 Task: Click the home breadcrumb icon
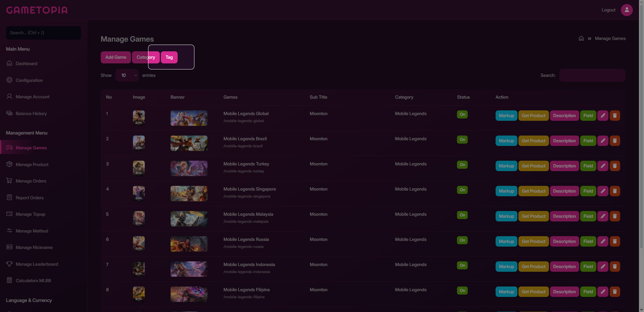[581, 38]
